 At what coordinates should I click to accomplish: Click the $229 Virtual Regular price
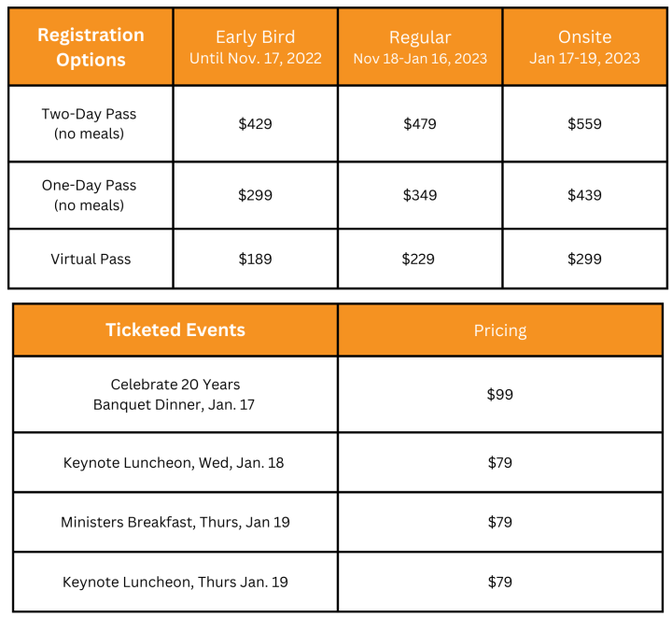tap(419, 259)
